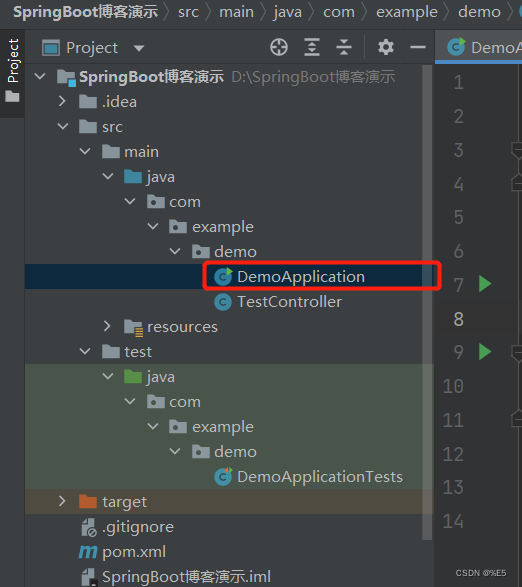The width and height of the screenshot is (522, 587).
Task: Toggle code fold marker at line 4
Action: pos(517,184)
